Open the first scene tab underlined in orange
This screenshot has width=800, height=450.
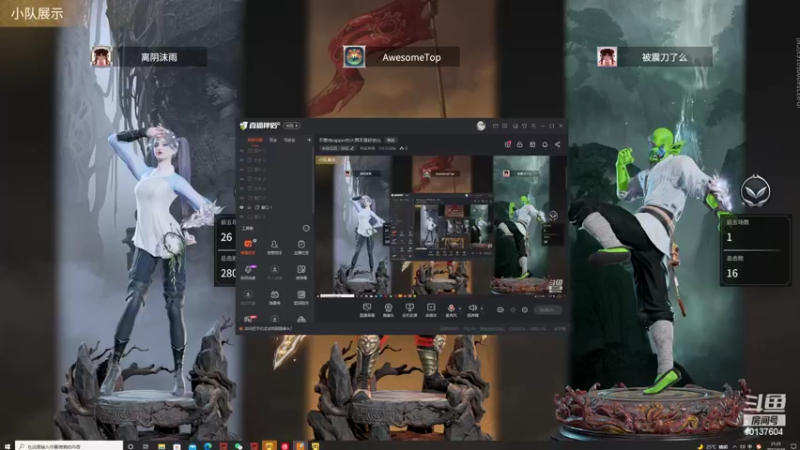point(255,140)
